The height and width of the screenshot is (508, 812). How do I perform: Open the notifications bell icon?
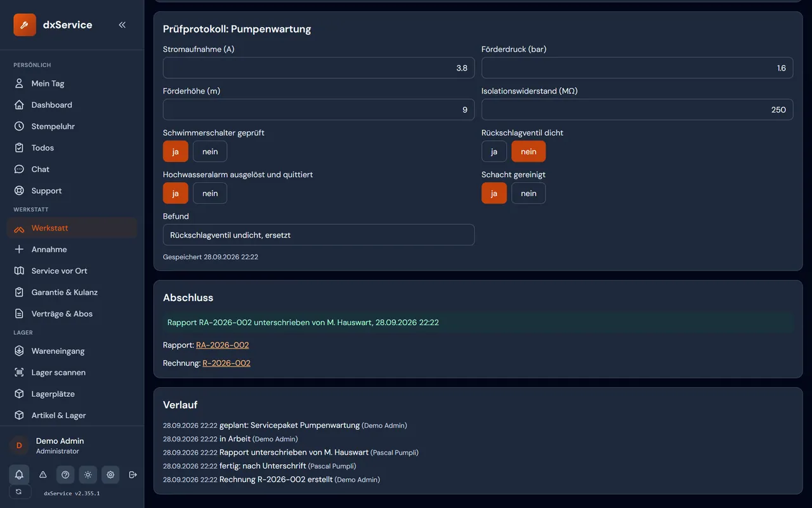(19, 474)
